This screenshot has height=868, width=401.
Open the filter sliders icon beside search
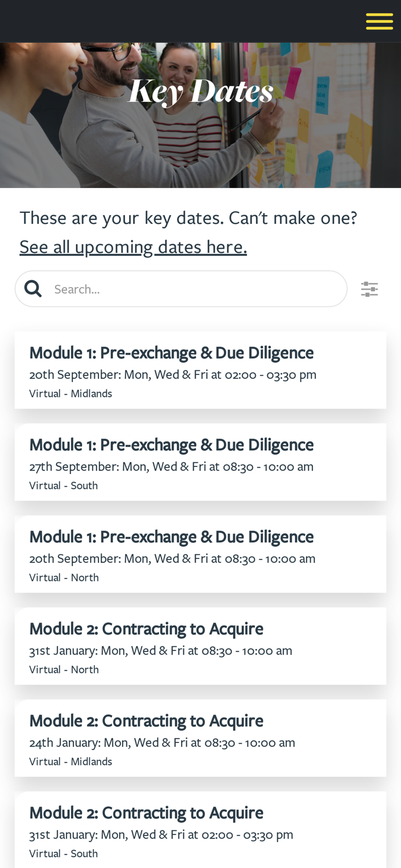(369, 289)
